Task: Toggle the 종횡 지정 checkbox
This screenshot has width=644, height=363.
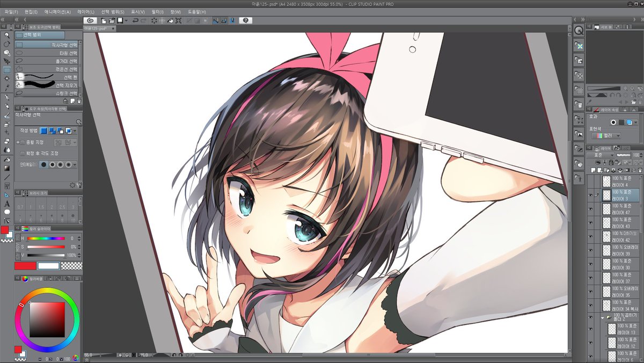Action: 23,142
